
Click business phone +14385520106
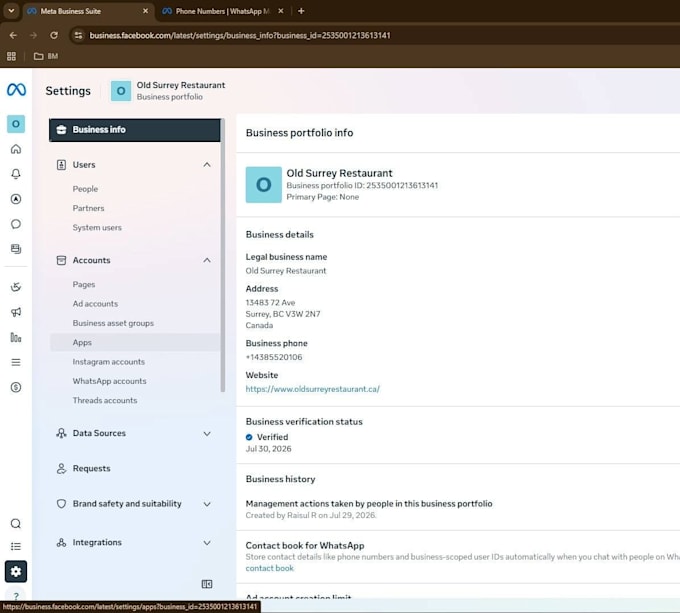click(274, 357)
